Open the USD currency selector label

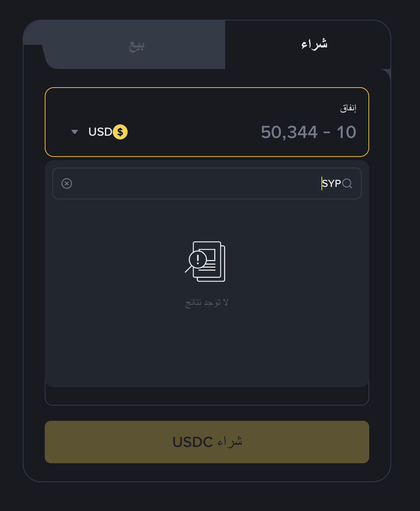(x=100, y=132)
